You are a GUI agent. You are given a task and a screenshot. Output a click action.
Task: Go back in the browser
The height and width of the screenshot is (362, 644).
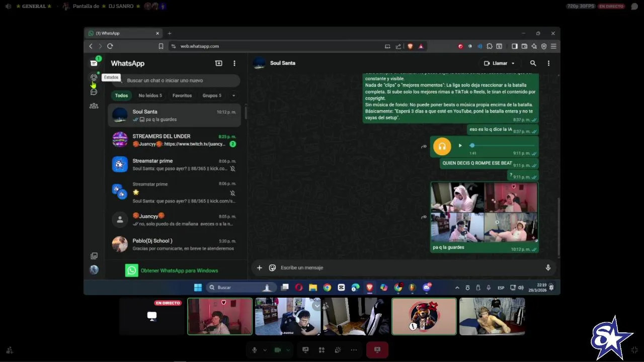pos(91,46)
